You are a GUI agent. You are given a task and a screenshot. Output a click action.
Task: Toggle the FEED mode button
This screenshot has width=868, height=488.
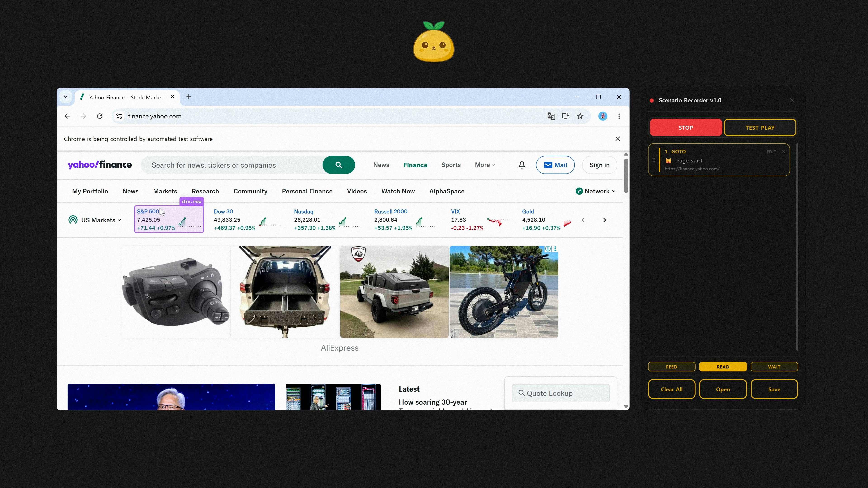672,367
